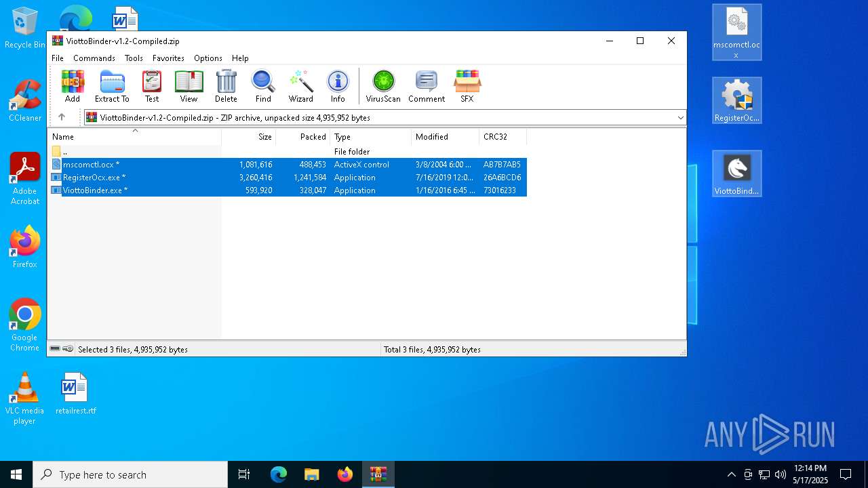This screenshot has height=488, width=868.
Task: Go up one folder level arrow
Action: 62,117
